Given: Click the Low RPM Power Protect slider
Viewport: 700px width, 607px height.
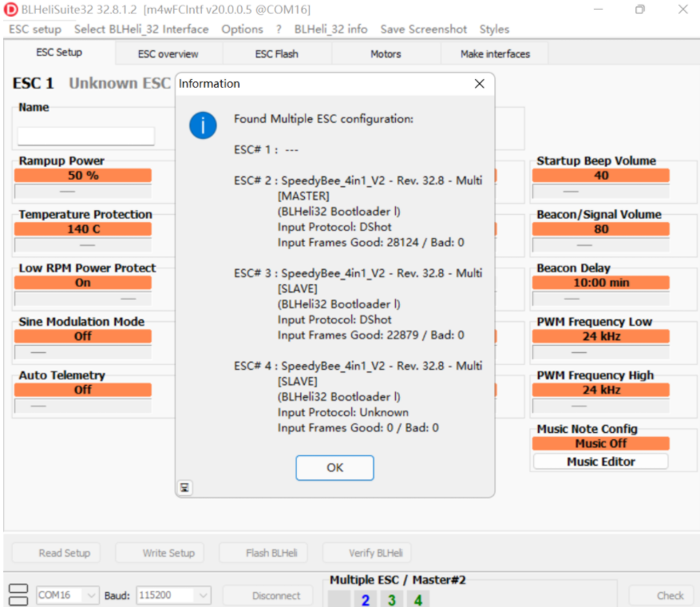Looking at the screenshot, I should tap(83, 299).
